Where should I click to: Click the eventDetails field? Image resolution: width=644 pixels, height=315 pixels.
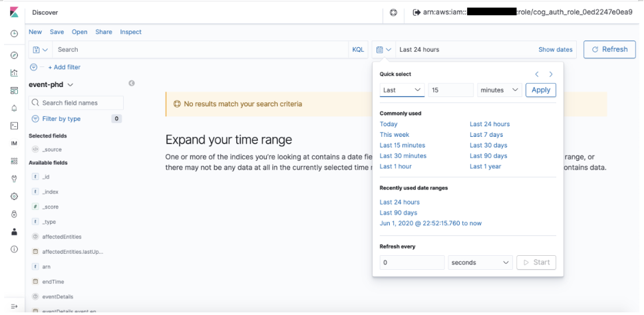click(57, 296)
